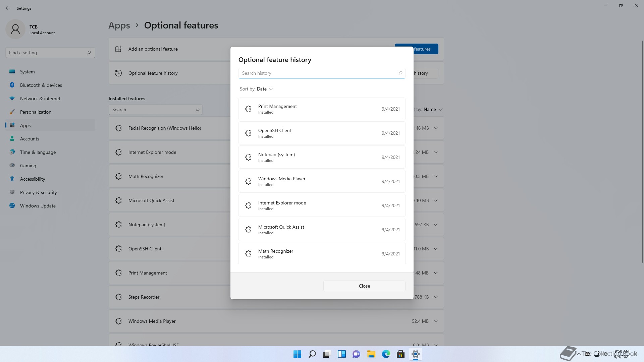Image resolution: width=644 pixels, height=362 pixels.
Task: Select Apps in the sidebar
Action: pyautogui.click(x=50, y=125)
